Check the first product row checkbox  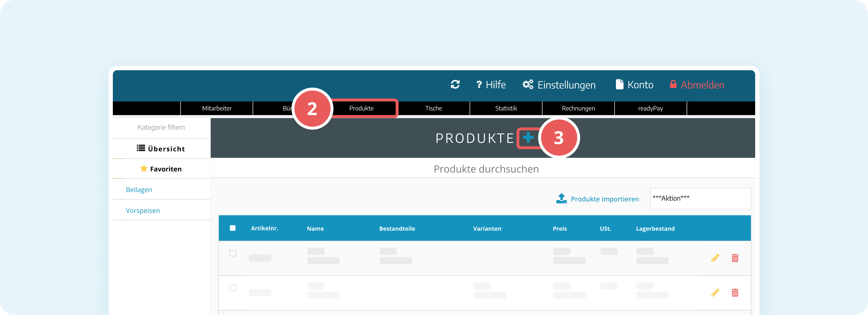point(233,253)
